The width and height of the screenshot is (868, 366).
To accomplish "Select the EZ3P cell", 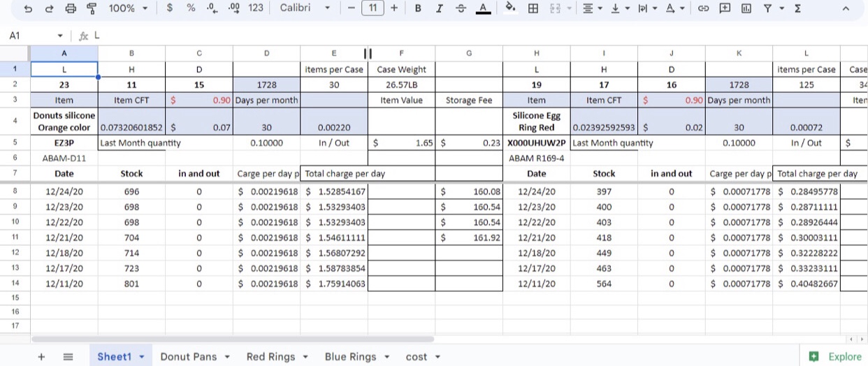I will pyautogui.click(x=64, y=142).
